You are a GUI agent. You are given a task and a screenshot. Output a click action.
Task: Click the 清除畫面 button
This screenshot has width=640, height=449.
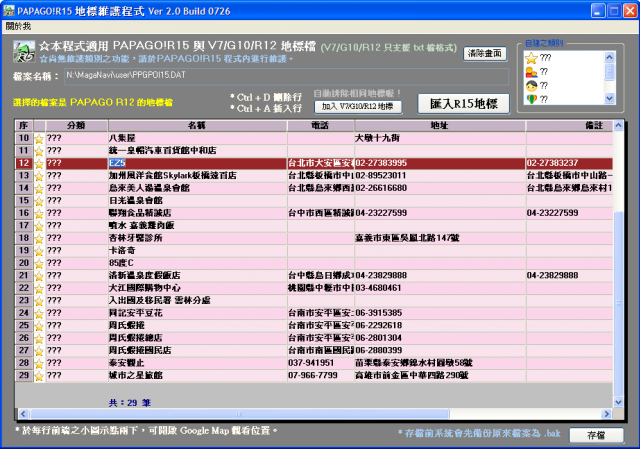(485, 53)
